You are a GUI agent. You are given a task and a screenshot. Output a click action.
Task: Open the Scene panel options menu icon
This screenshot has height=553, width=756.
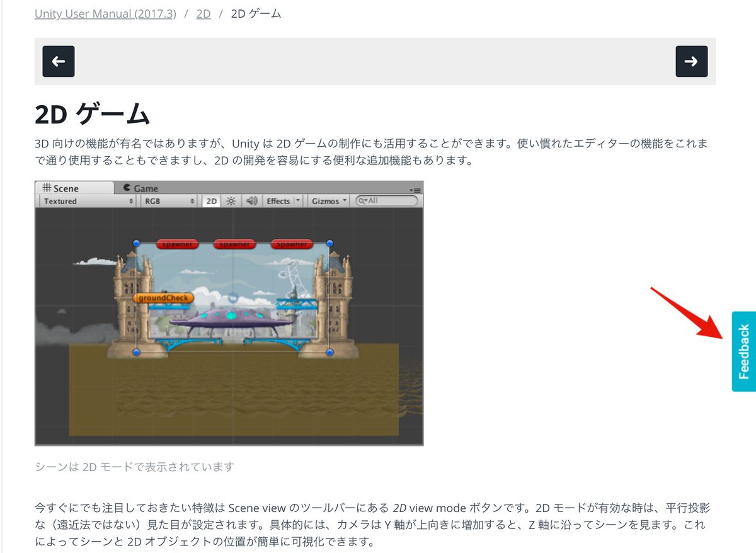pyautogui.click(x=415, y=189)
